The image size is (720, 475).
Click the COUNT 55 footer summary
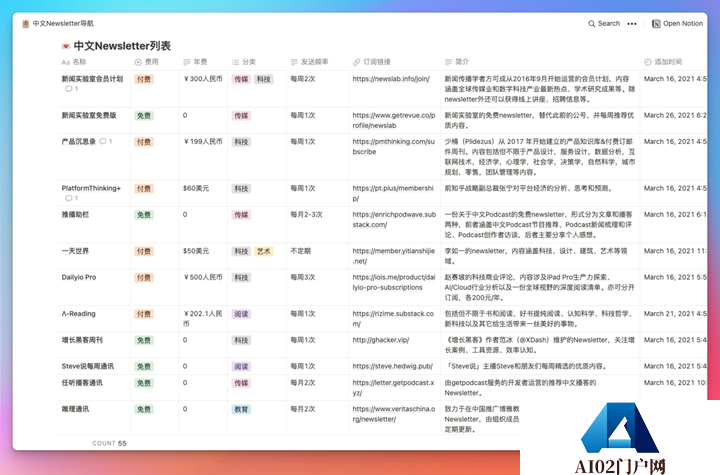(x=109, y=443)
